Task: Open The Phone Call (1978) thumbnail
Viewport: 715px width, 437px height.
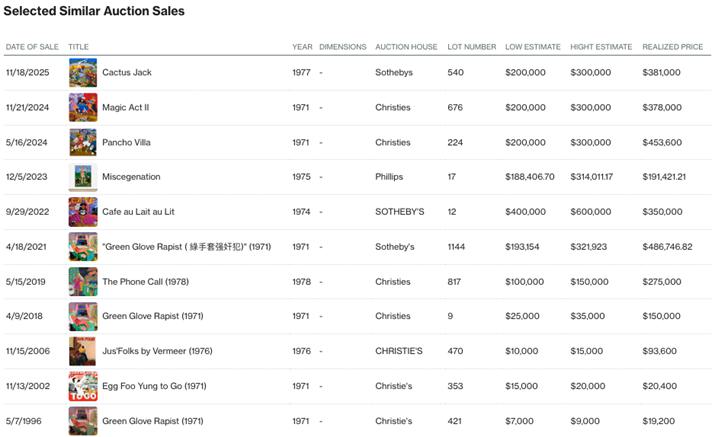Action: tap(82, 281)
